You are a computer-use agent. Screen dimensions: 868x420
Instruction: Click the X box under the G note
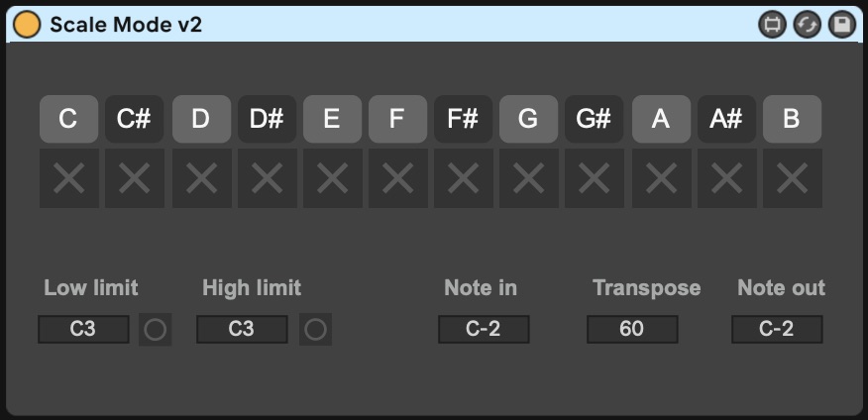pos(528,178)
